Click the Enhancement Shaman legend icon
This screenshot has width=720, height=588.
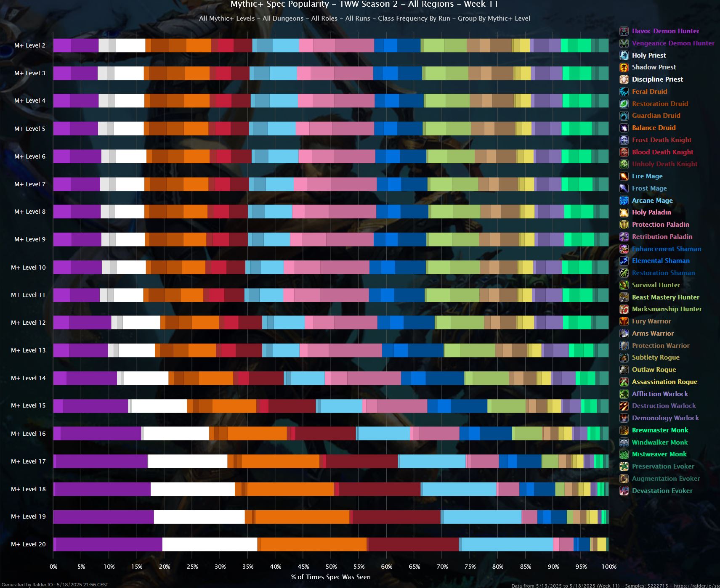point(624,249)
